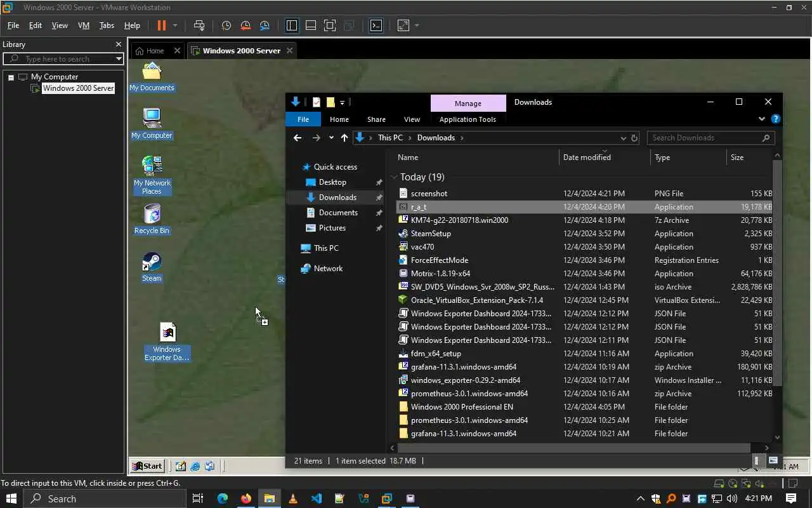Image resolution: width=812 pixels, height=508 pixels.
Task: Go back in Explorer navigation
Action: (x=298, y=138)
